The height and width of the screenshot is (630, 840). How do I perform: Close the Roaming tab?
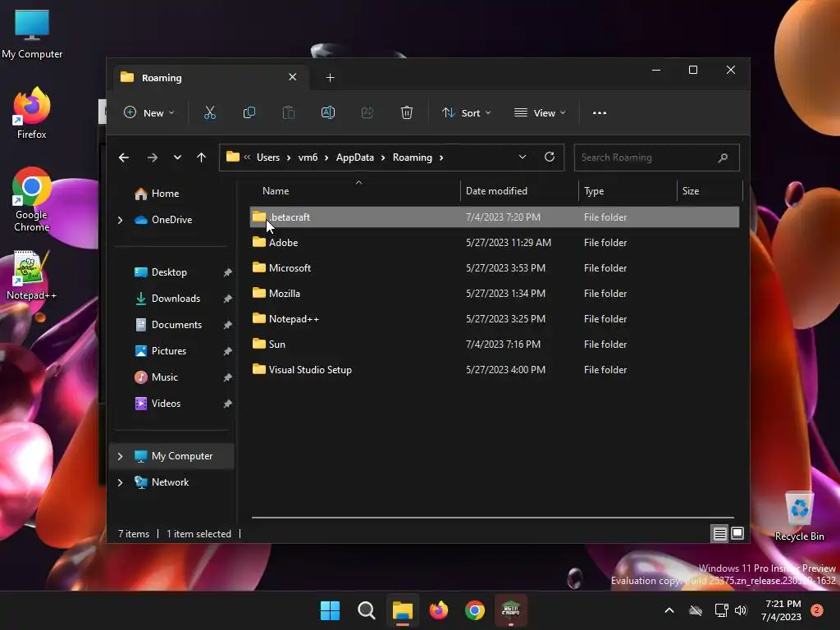click(x=293, y=77)
